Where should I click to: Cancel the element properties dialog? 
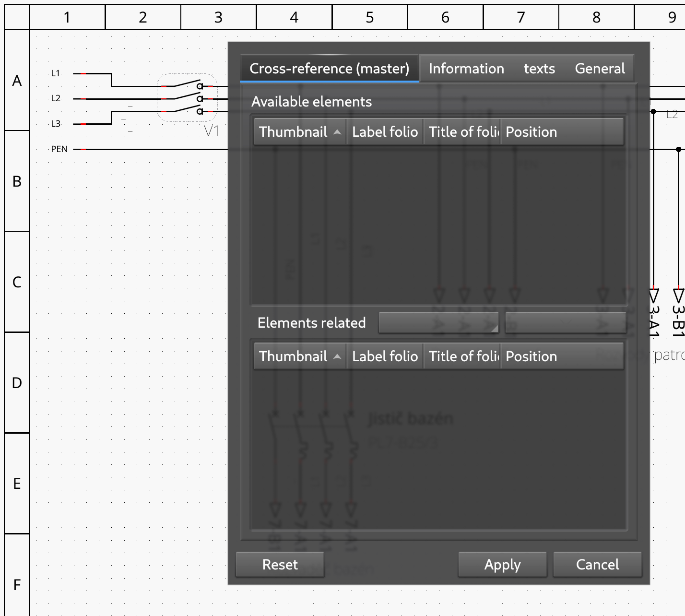(x=597, y=565)
